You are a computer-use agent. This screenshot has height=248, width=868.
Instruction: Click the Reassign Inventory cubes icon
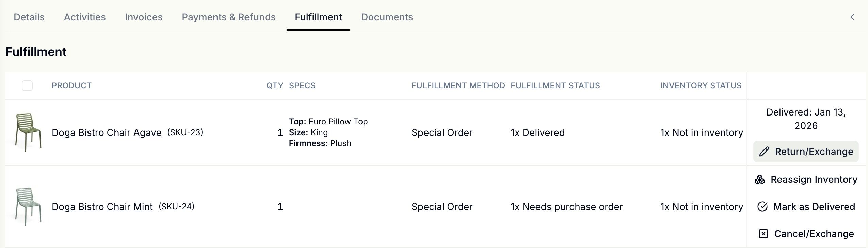760,179
